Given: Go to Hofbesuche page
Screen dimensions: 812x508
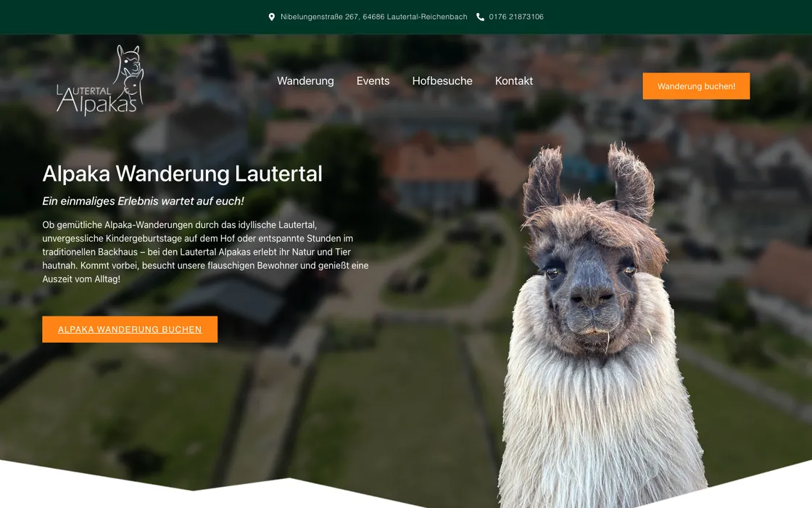Looking at the screenshot, I should [442, 81].
